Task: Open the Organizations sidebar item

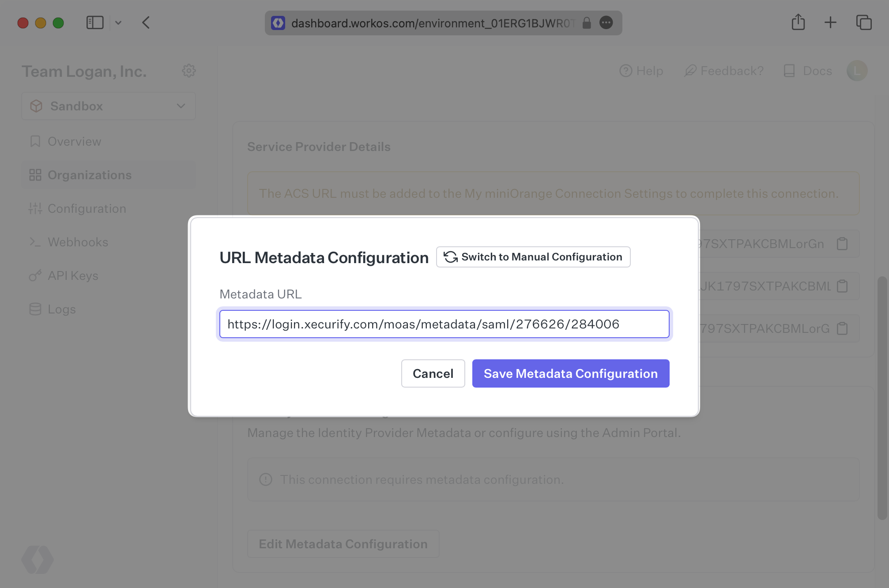Action: tap(90, 175)
